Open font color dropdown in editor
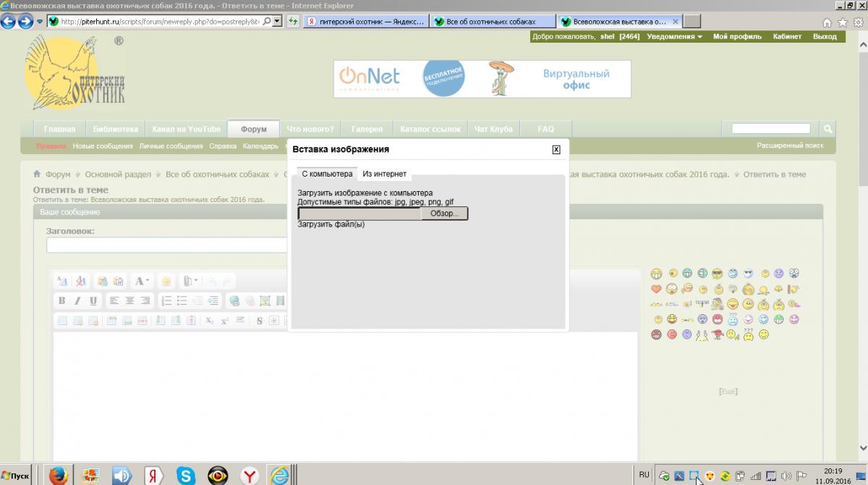 pos(142,281)
